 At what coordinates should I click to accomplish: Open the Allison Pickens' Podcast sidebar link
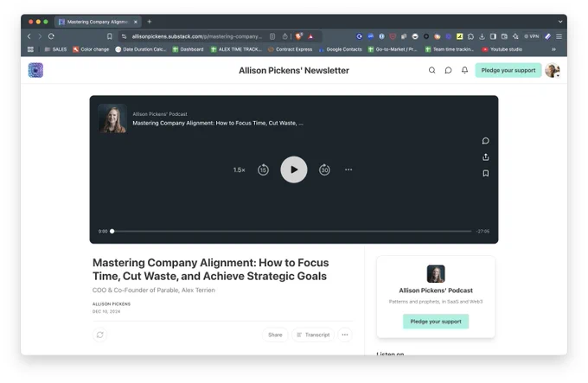click(436, 290)
